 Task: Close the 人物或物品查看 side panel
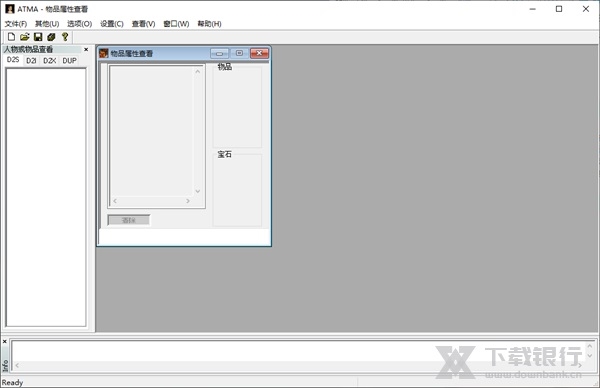click(x=86, y=49)
